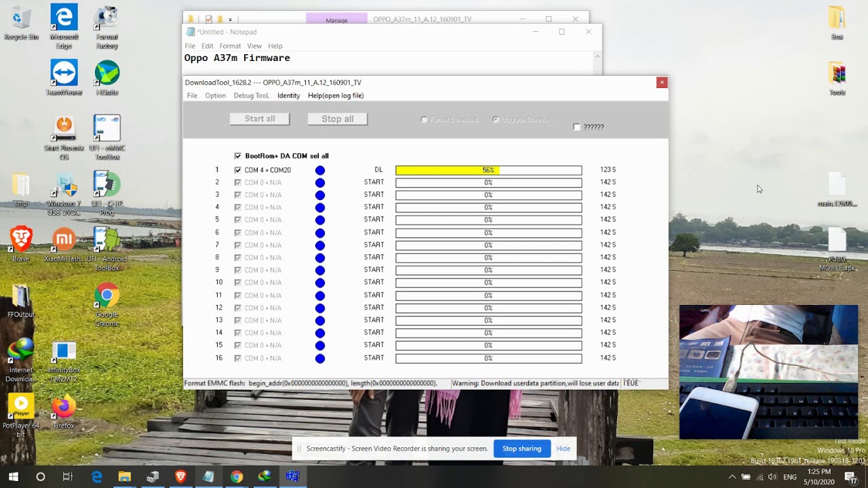Screen dimensions: 868x488
Task: Open Recycle Bin desktop icon
Action: (21, 24)
